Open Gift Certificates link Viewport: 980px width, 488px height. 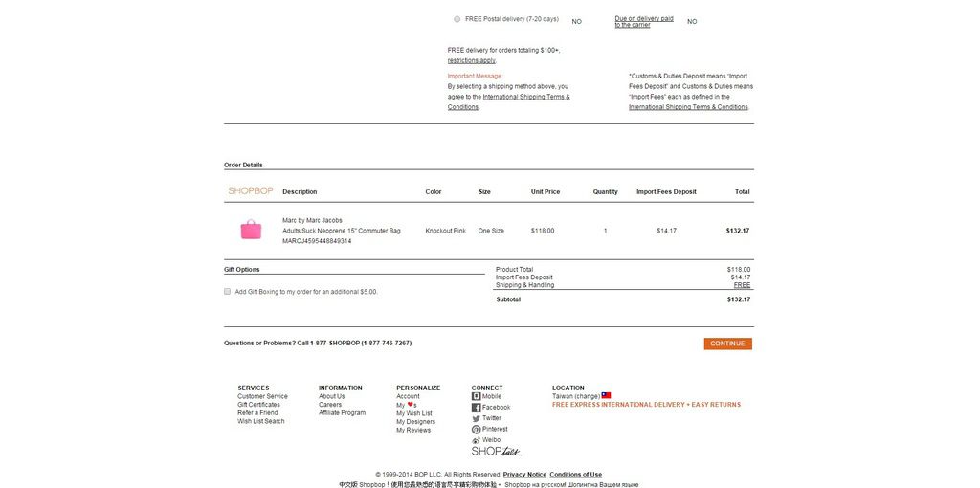click(258, 405)
